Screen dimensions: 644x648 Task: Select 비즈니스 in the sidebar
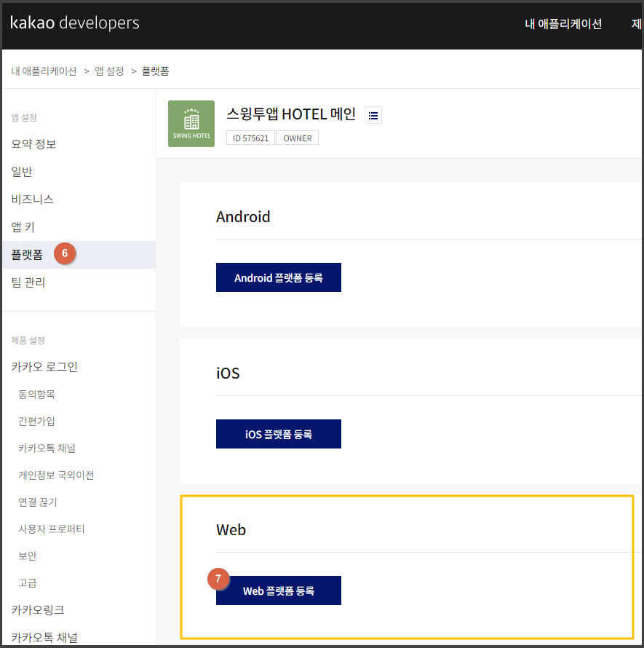coord(33,199)
